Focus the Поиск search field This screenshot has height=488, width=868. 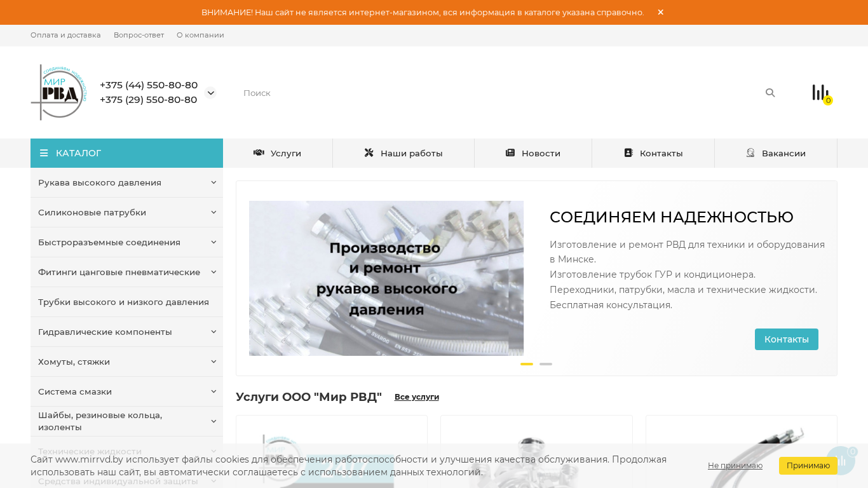click(500, 93)
